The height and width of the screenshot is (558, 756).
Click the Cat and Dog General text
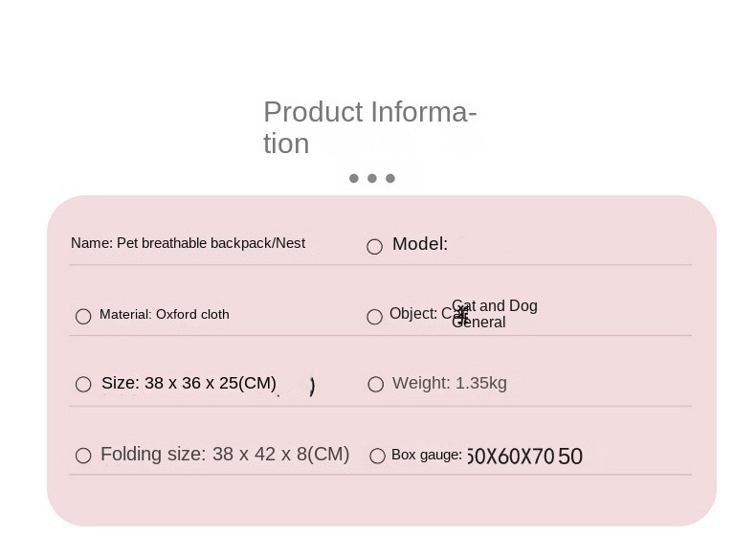495,314
